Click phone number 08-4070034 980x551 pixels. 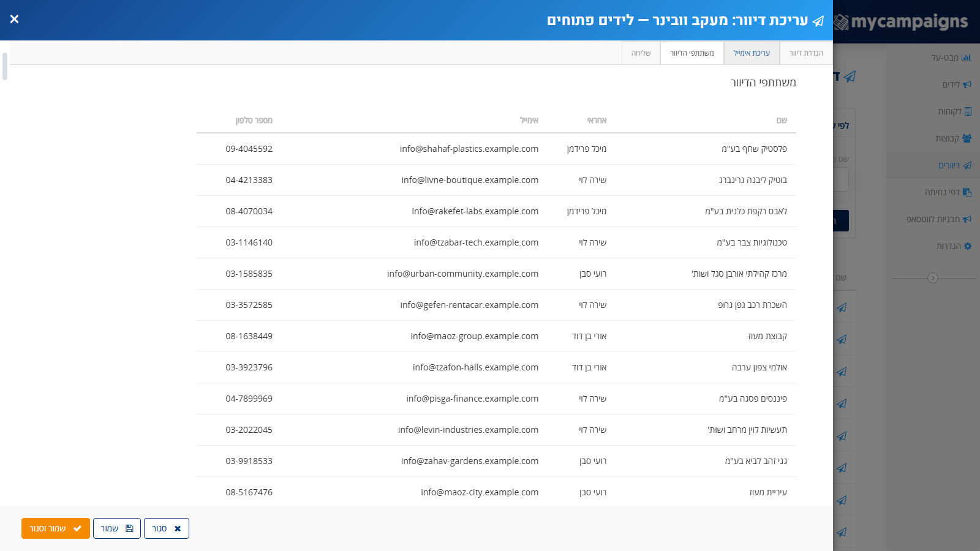249,211
